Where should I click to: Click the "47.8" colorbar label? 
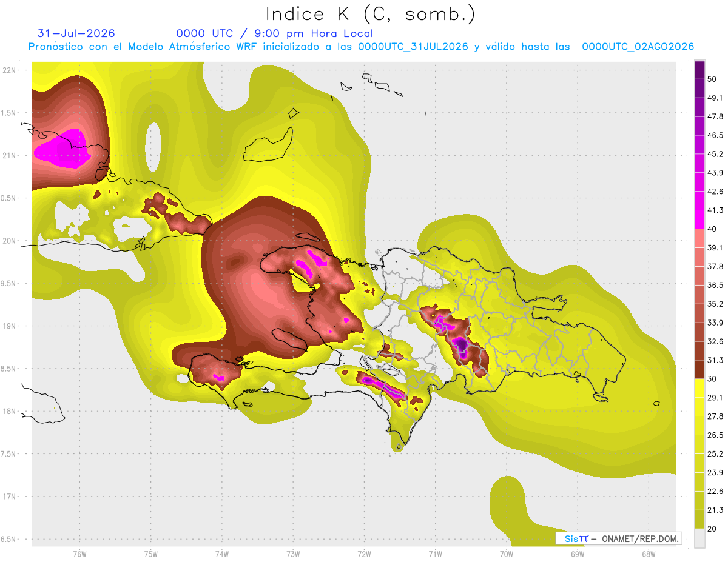(x=715, y=117)
